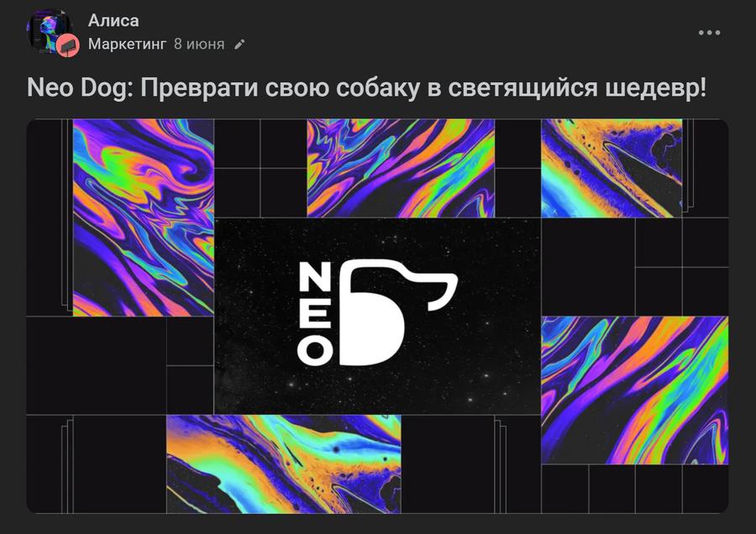The image size is (756, 534).
Task: Open Алиса's round profile avatar
Action: click(50, 31)
